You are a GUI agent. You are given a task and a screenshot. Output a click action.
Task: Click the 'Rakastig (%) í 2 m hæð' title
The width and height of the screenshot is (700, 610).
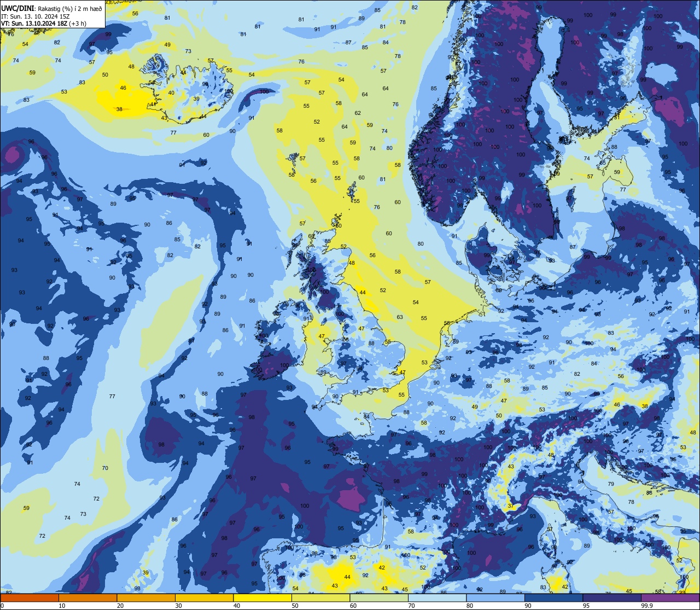(69, 9)
